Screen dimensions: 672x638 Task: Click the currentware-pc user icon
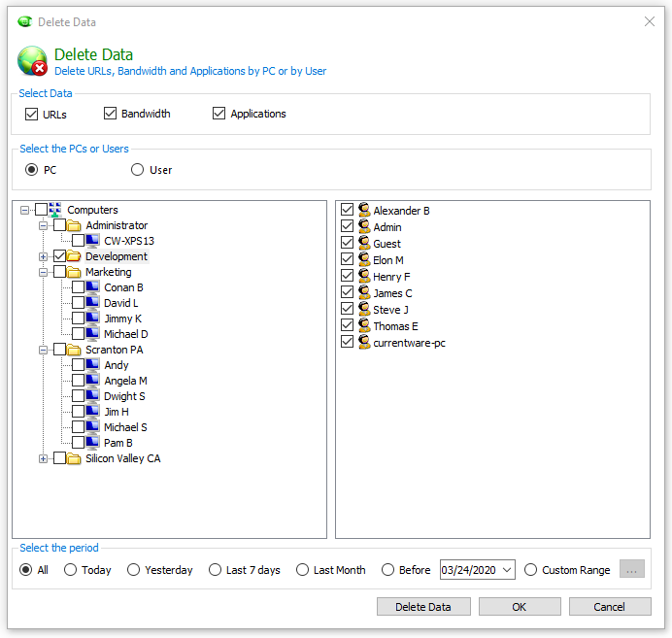pyautogui.click(x=364, y=342)
